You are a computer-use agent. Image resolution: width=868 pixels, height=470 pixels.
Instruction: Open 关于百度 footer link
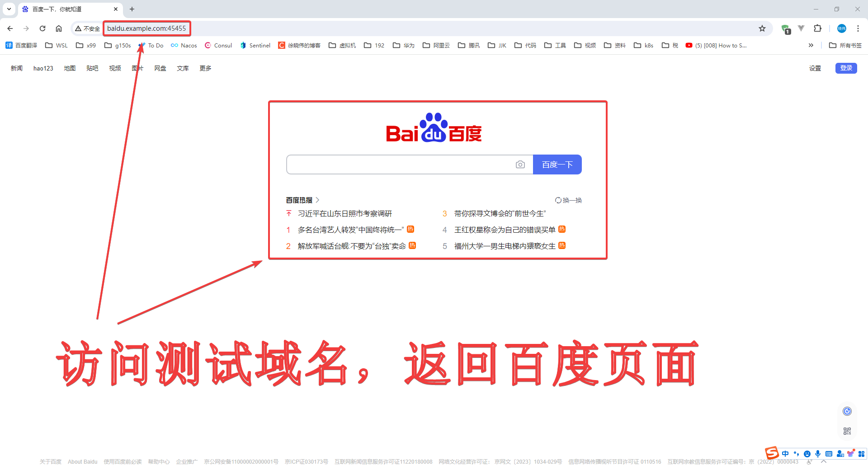(50, 462)
